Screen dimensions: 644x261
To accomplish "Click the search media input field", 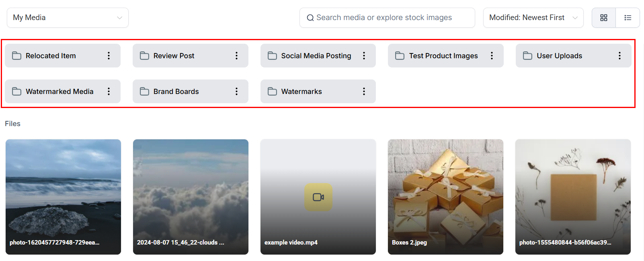I will coord(387,18).
